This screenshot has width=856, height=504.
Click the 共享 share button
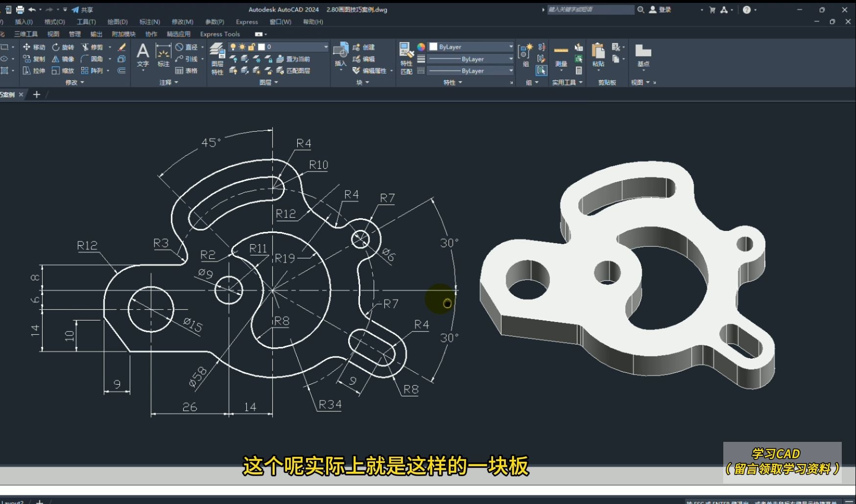(x=82, y=9)
